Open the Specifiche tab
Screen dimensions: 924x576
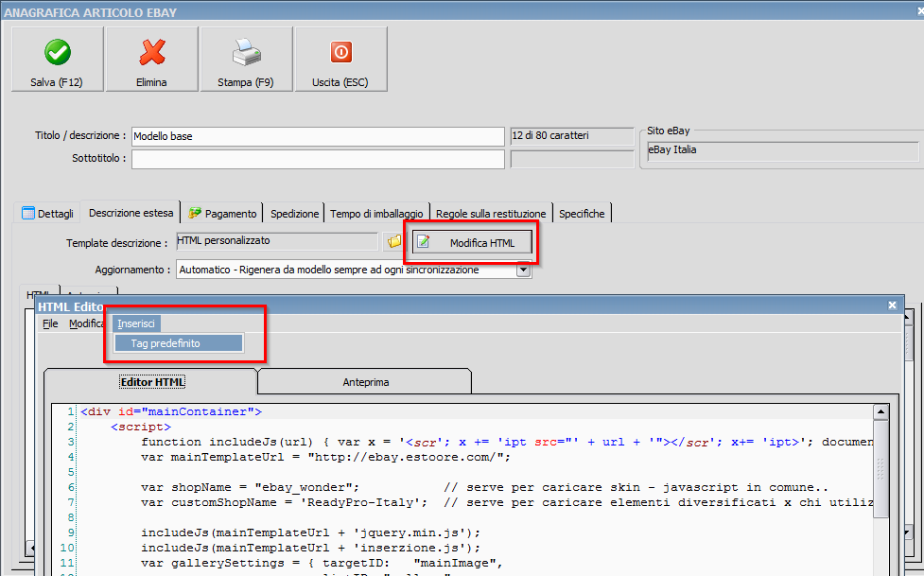tap(582, 214)
